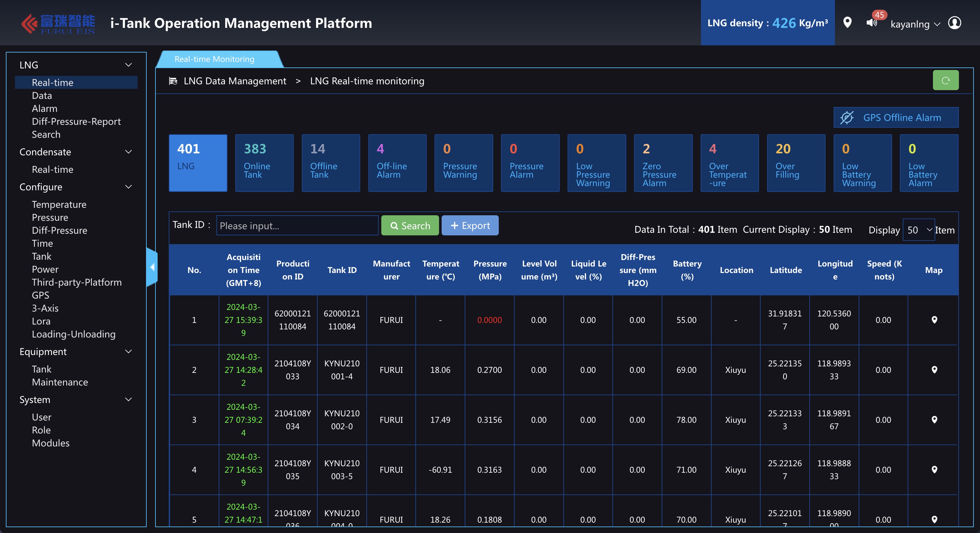Image resolution: width=980 pixels, height=533 pixels.
Task: Open map pin for tank KYNU210002-0
Action: [x=934, y=420]
